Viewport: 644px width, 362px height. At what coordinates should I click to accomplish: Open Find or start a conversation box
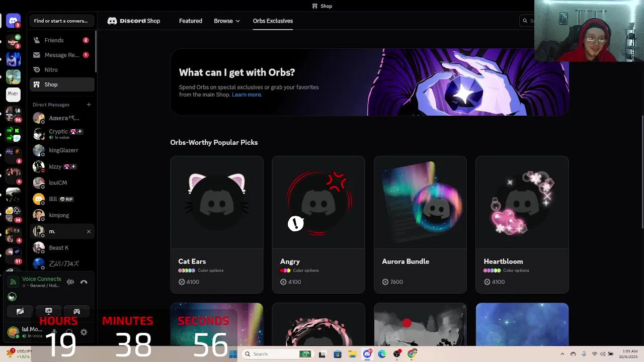(61, 21)
